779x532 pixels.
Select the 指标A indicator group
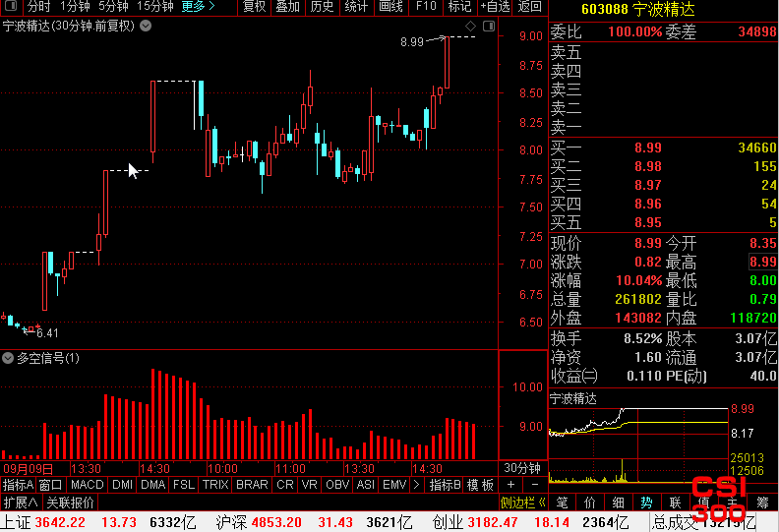tap(18, 485)
